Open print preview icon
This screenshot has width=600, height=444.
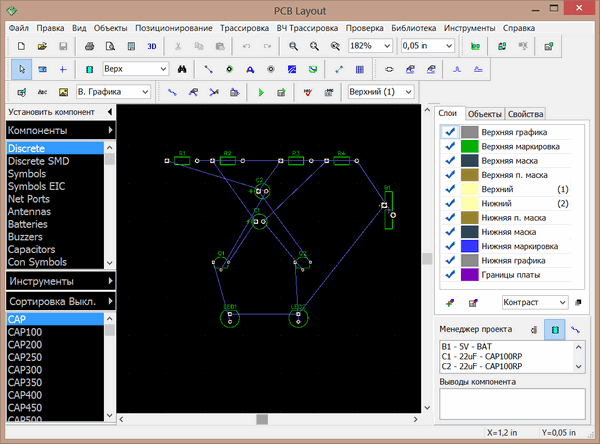[x=110, y=46]
